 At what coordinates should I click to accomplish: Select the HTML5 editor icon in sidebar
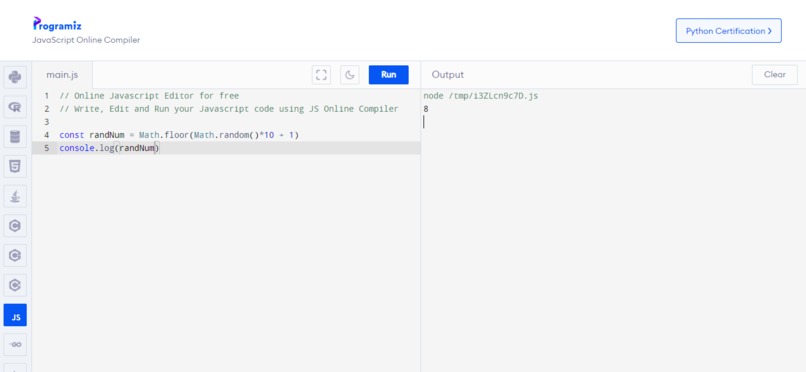pyautogui.click(x=15, y=166)
